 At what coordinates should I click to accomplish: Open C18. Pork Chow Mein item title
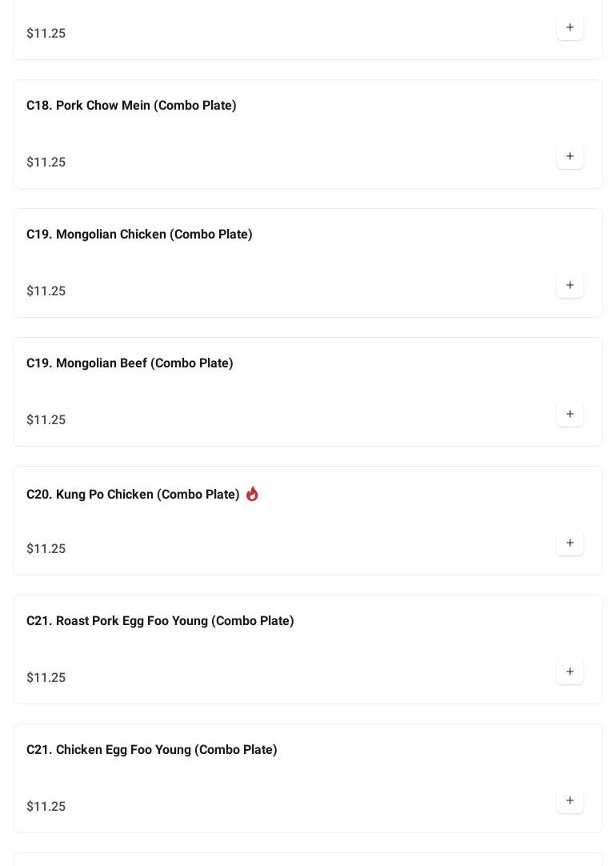(x=131, y=106)
